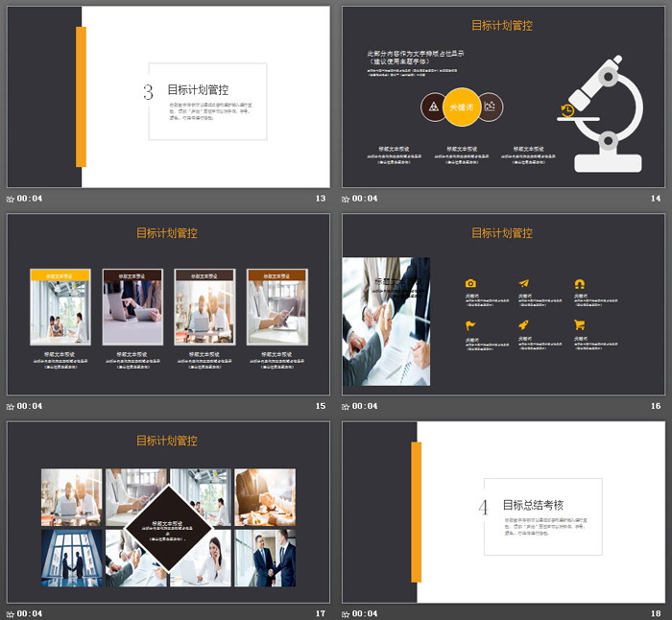Select slide 18 section title thumbnail

tap(503, 512)
